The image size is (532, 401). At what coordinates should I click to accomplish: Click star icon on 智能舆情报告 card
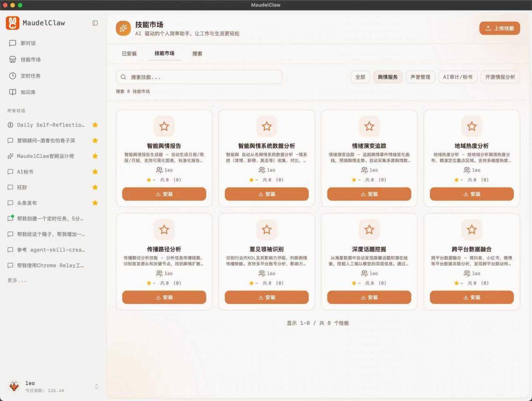pos(164,126)
